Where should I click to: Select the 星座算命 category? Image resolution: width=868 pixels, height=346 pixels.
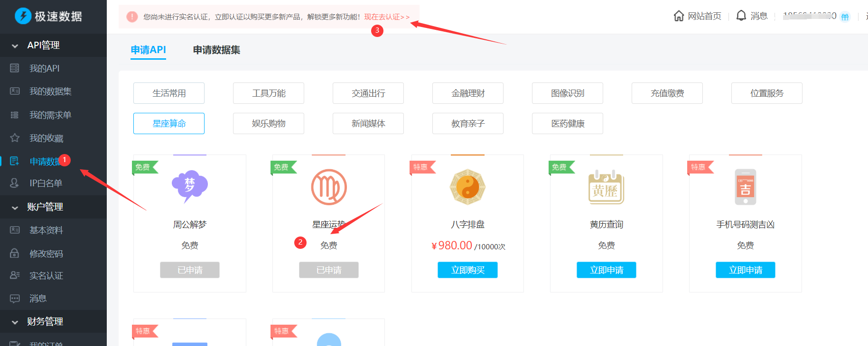[x=169, y=123]
